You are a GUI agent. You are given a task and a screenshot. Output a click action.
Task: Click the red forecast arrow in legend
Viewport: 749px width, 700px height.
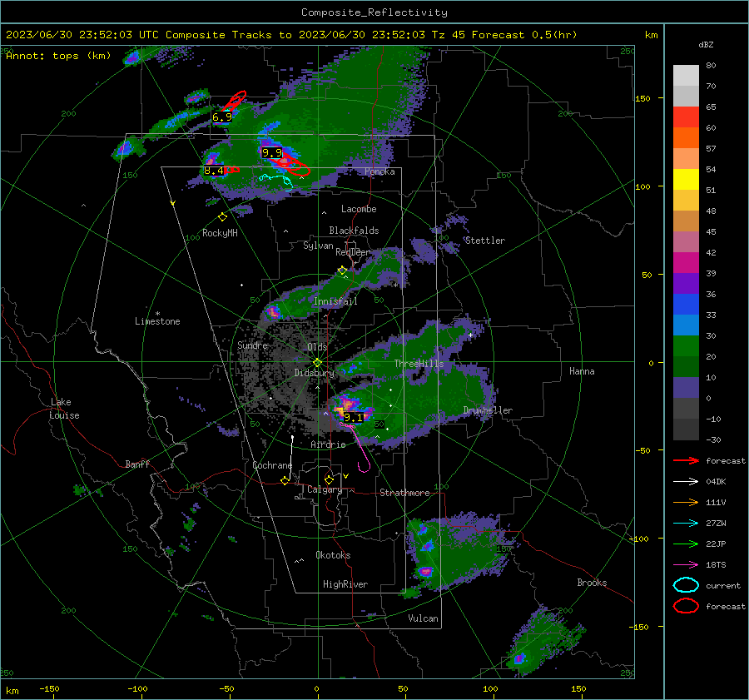[686, 460]
